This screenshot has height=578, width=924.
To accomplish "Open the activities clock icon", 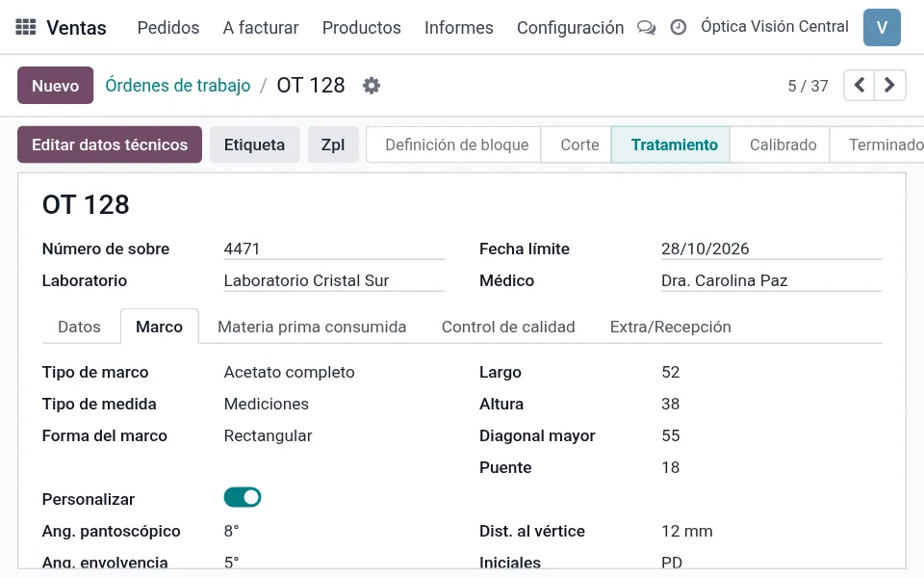I will [679, 28].
